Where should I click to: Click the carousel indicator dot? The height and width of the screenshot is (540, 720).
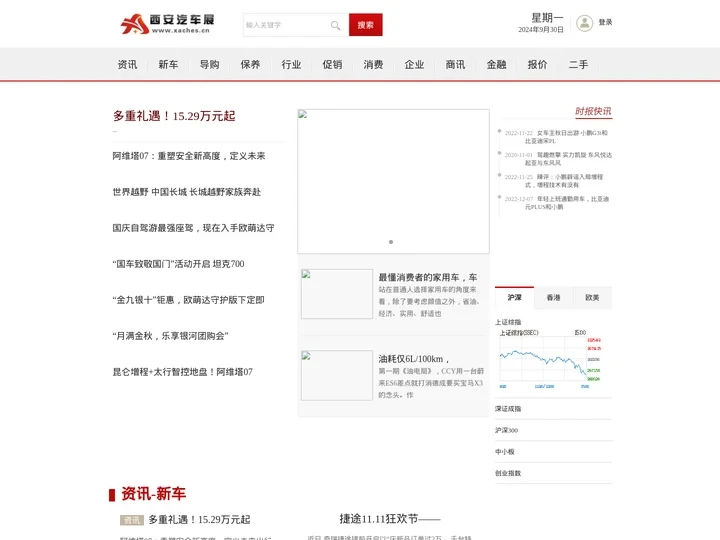[x=391, y=242]
